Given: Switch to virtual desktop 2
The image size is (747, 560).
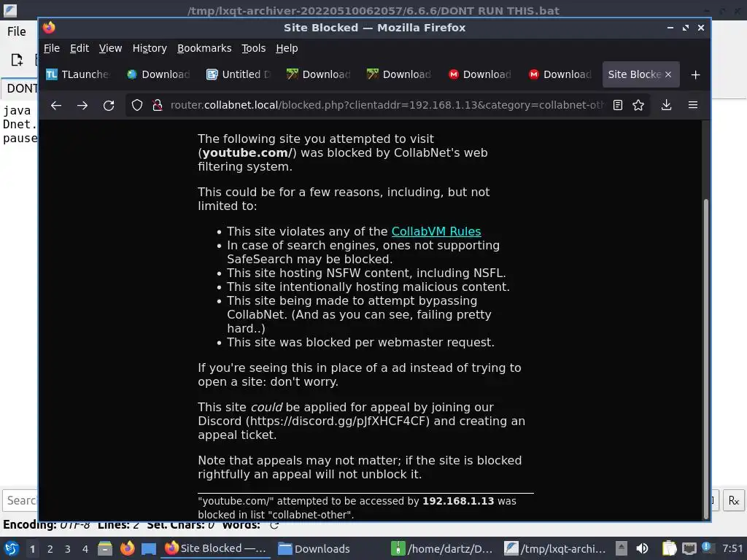Looking at the screenshot, I should [x=50, y=549].
